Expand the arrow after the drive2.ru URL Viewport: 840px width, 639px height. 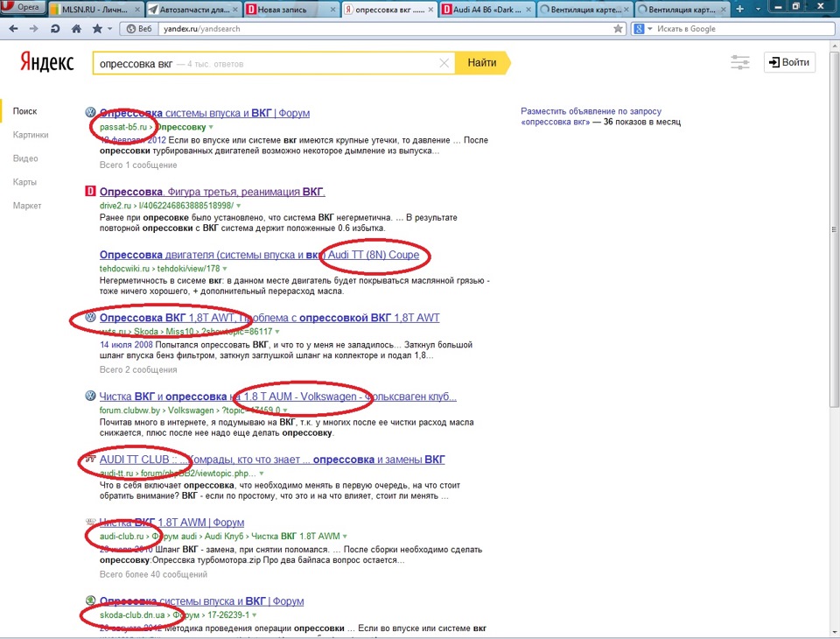(x=238, y=206)
